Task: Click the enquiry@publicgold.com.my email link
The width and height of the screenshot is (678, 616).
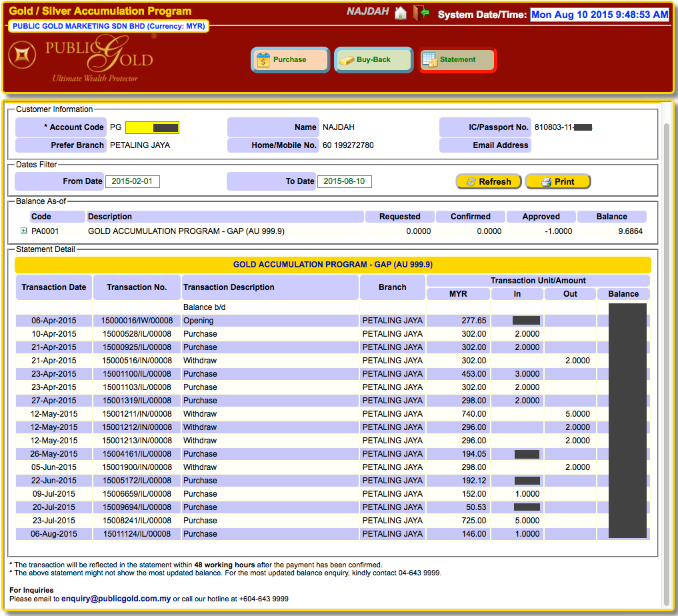Action: coord(116,599)
